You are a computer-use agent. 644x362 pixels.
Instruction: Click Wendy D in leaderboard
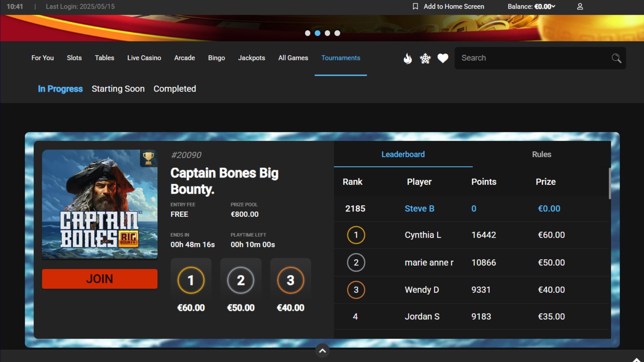tap(422, 290)
